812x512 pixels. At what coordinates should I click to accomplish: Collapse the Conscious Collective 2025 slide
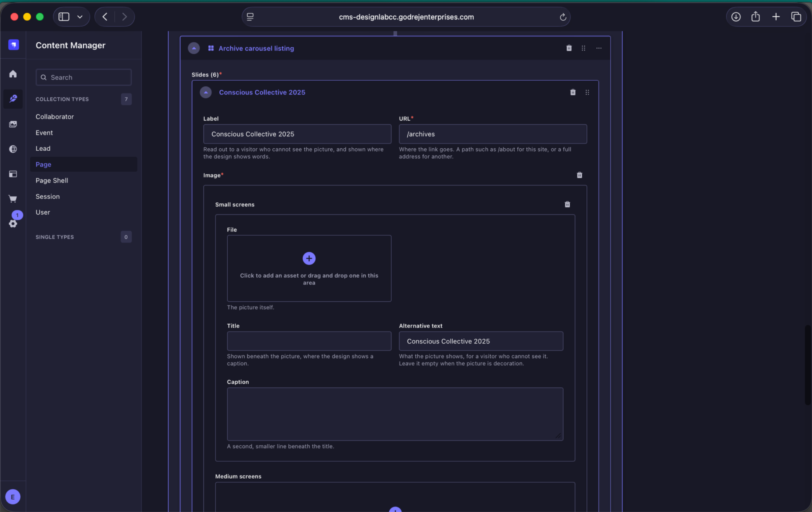coord(205,92)
